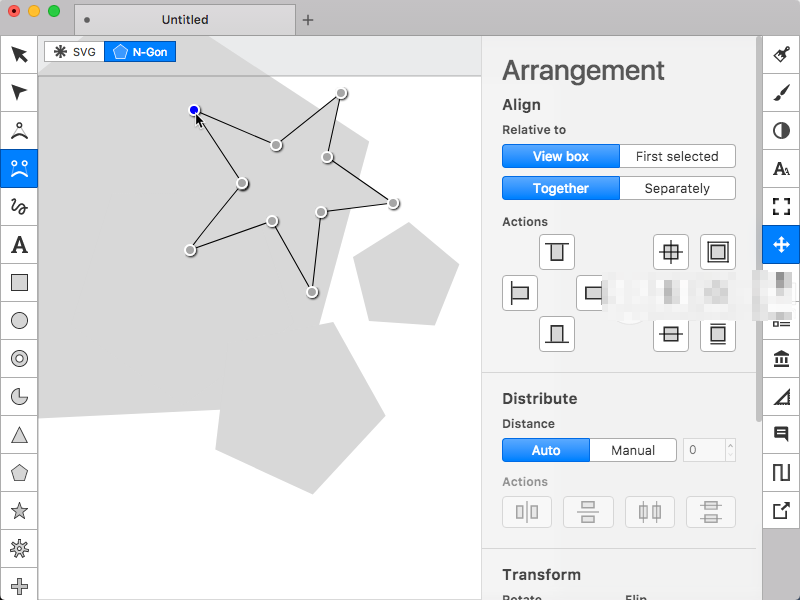Open the Meta speech-bubble panel

(781, 435)
